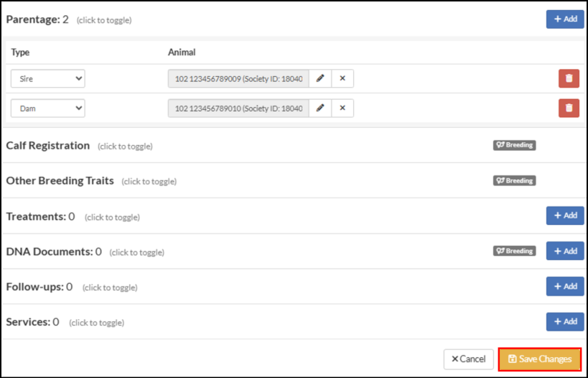The width and height of the screenshot is (588, 378).
Task: Click Breeding badge beside Other Breeding Traits
Action: tap(515, 180)
